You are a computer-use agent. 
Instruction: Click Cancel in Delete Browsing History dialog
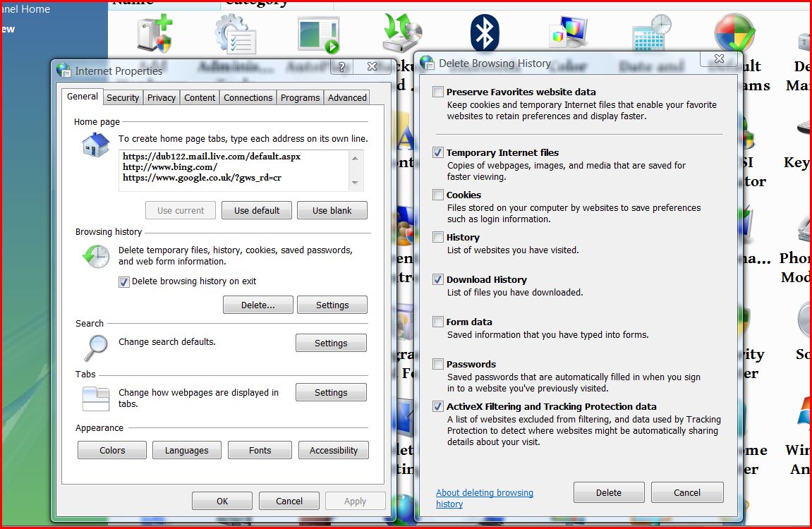[686, 492]
